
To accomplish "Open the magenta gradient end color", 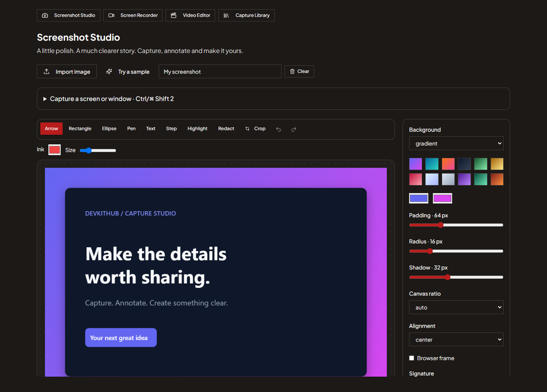I will 443,198.
